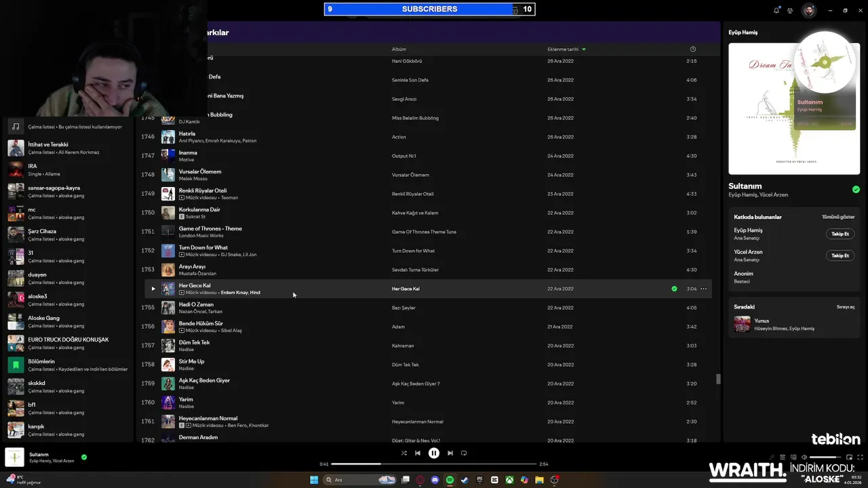Adjust the volume slider

826,457
